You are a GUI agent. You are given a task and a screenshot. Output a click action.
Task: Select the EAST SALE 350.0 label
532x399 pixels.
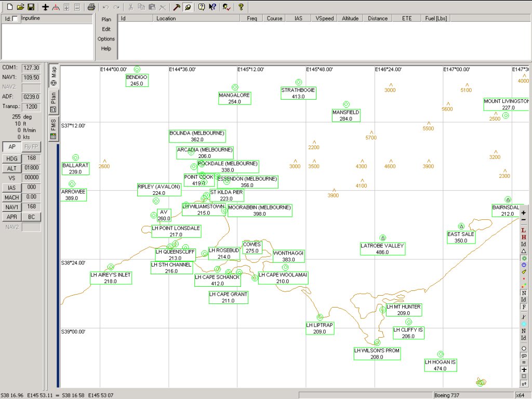tap(461, 237)
